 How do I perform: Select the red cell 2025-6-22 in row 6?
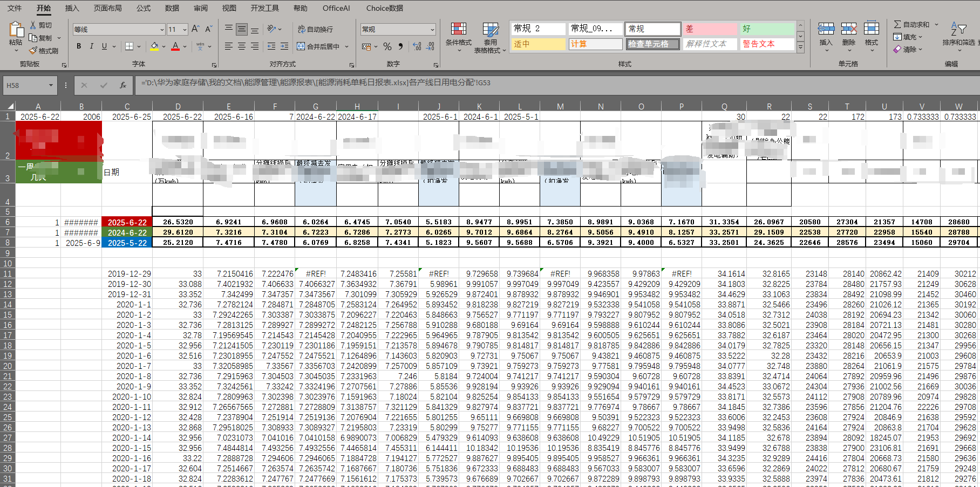pyautogui.click(x=127, y=222)
